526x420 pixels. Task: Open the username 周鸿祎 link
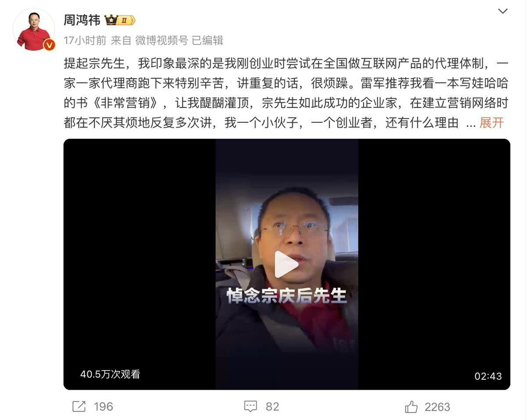(x=82, y=20)
